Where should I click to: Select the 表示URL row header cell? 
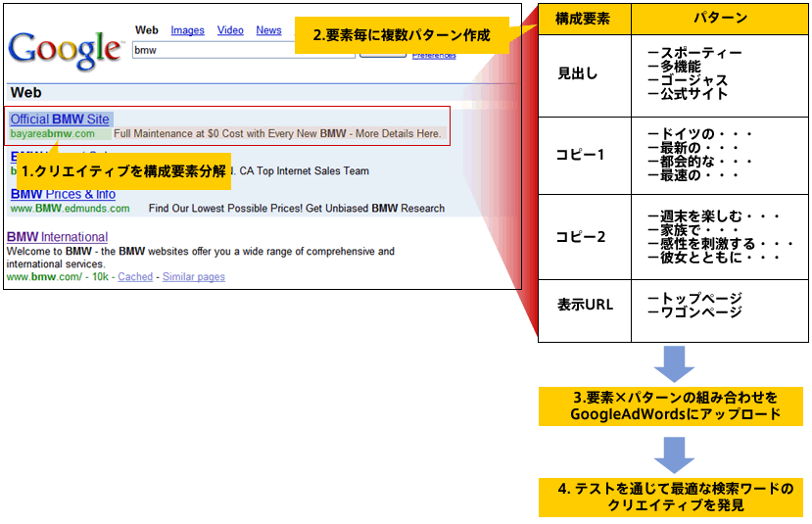585,305
